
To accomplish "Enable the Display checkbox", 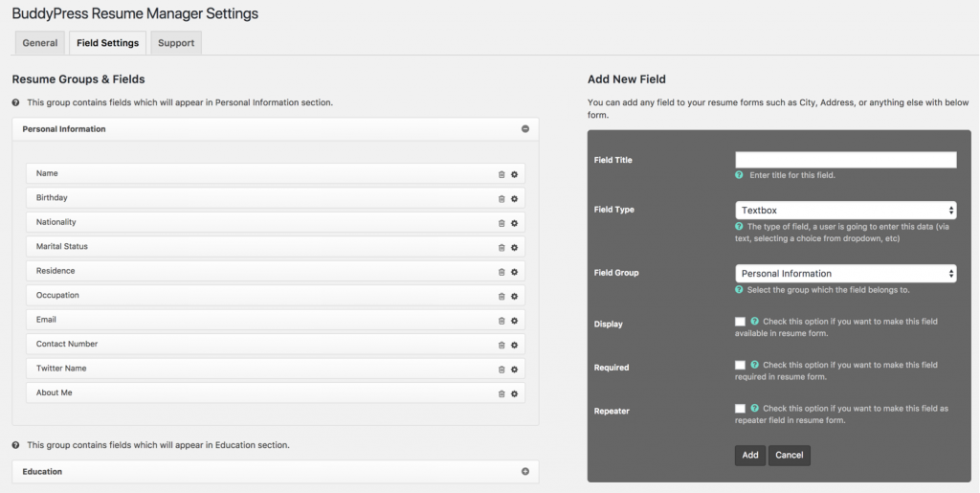I will (740, 322).
